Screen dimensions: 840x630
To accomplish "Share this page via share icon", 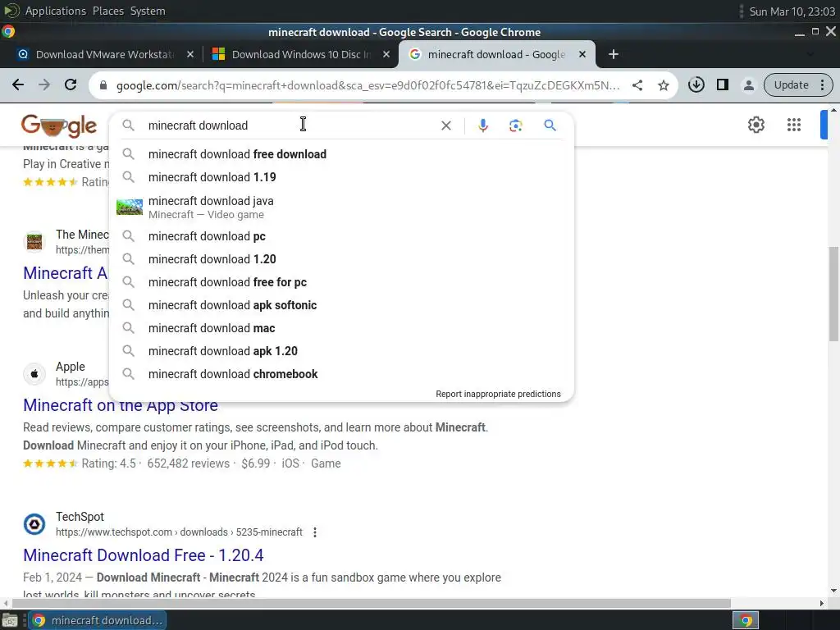I will [637, 85].
